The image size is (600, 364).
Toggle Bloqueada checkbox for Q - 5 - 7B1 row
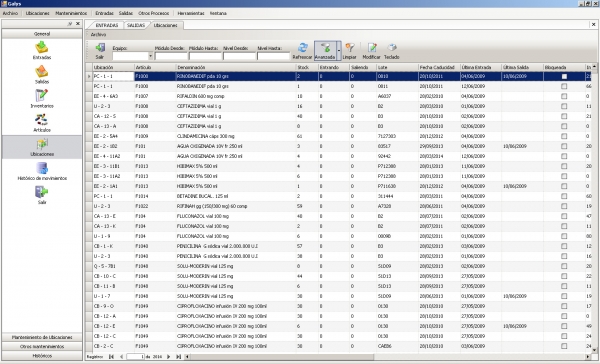tap(564, 266)
